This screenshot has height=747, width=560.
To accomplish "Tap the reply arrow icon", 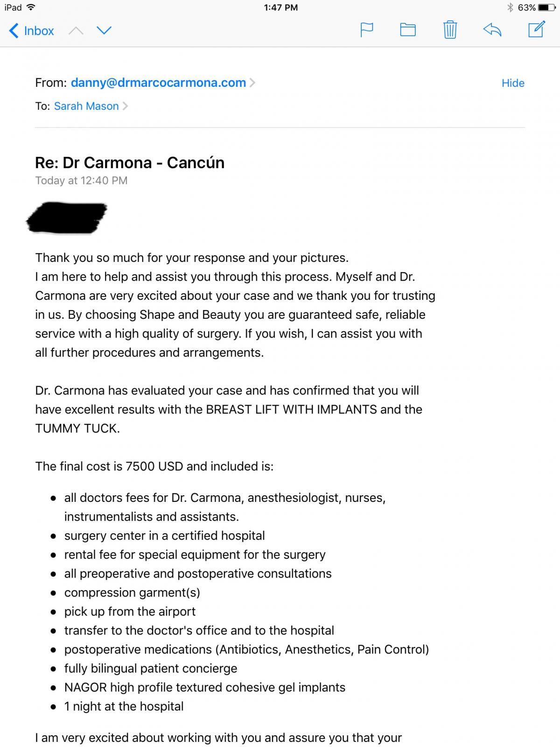I will (492, 30).
